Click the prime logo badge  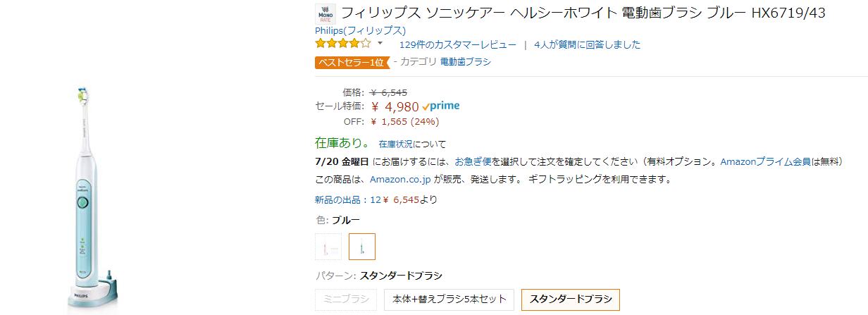point(441,106)
